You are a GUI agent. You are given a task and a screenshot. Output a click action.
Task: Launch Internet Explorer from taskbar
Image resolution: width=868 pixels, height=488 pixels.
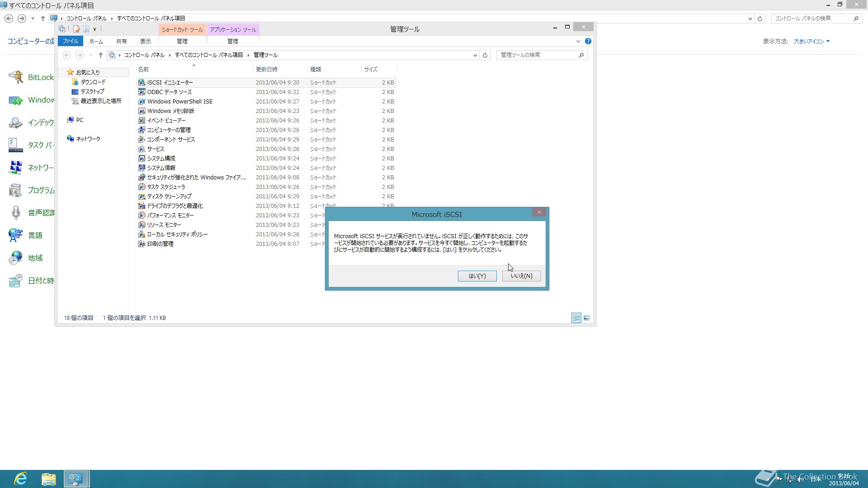21,479
